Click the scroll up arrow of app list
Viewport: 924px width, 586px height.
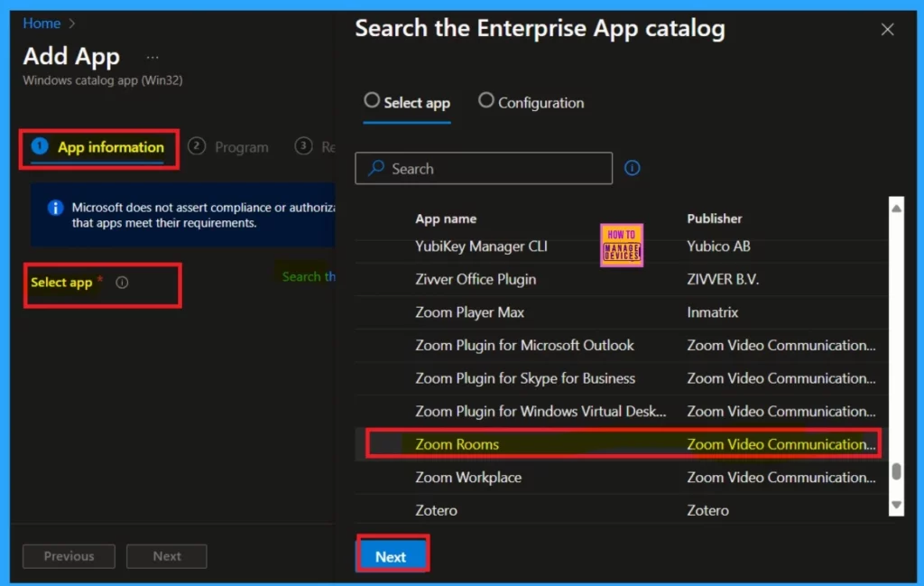pos(896,208)
